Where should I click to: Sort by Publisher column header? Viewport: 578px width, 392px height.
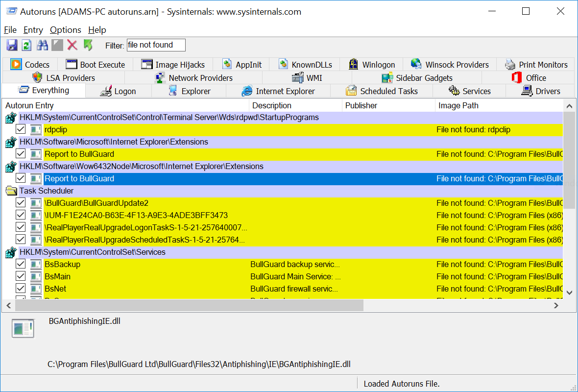tap(388, 105)
